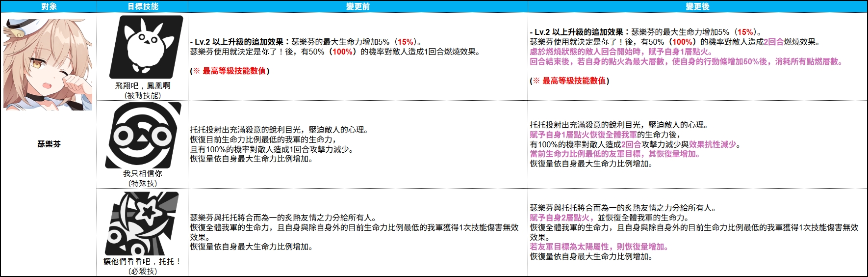Click the pink line 處於燃燒狀態的敵人回合開始時
Image resolution: width=868 pixels, height=277 pixels.
click(x=621, y=52)
